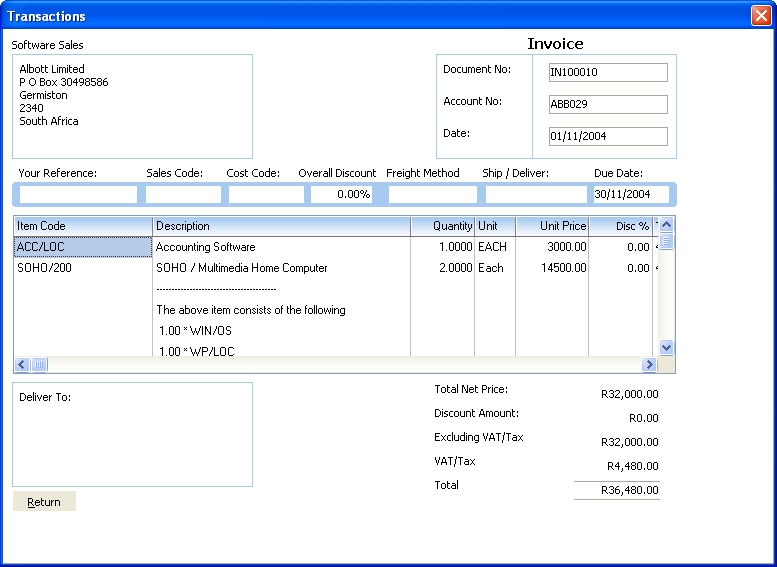Click the Ship / Deliver input field
The height and width of the screenshot is (567, 777).
point(536,194)
